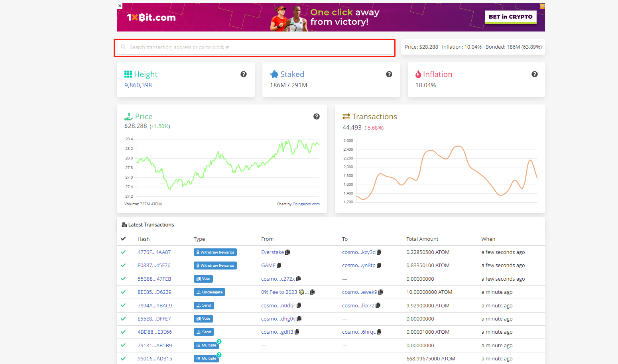Open transaction hash 4776F...4AA07
This screenshot has width=618, height=364.
pyautogui.click(x=154, y=252)
